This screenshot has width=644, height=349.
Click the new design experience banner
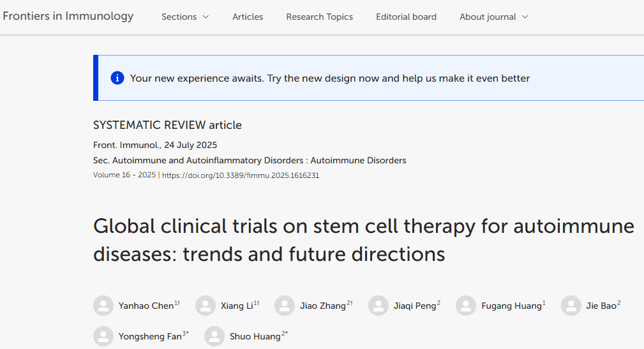(x=330, y=78)
